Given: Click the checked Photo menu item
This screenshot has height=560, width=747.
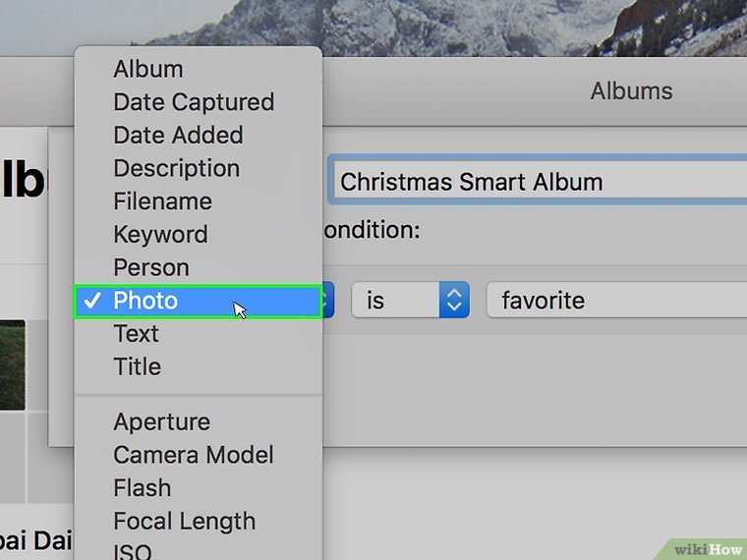Looking at the screenshot, I should pos(145,301).
